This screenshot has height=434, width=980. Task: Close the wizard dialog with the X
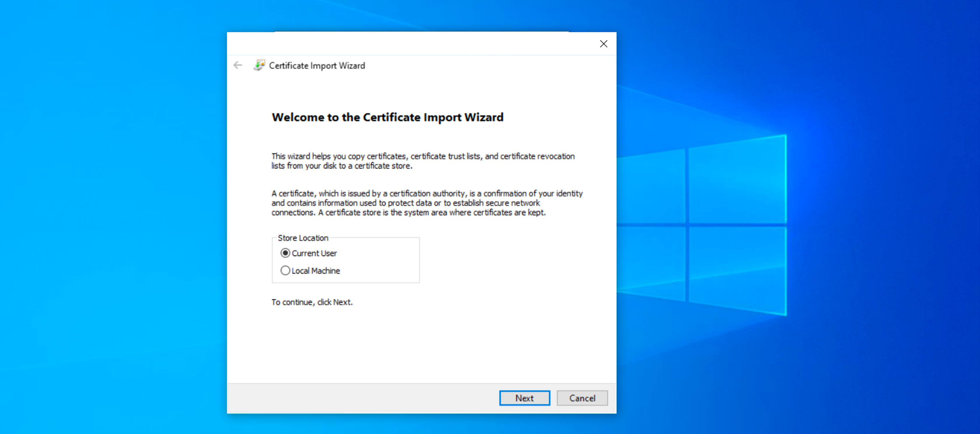click(603, 44)
